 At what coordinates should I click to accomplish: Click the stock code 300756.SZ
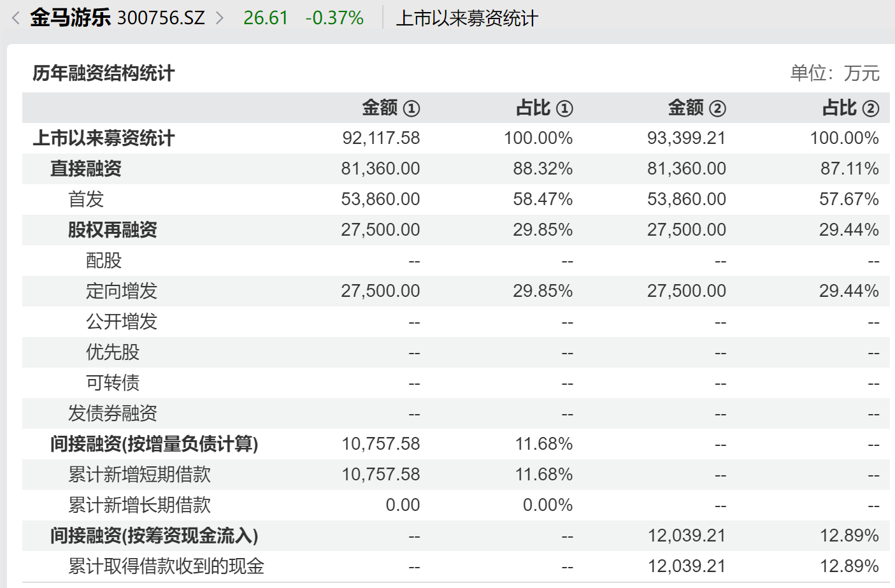pos(161,18)
